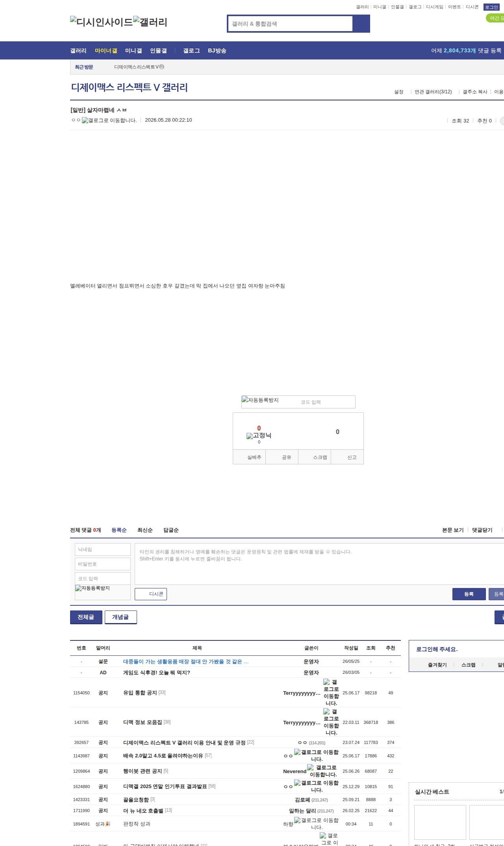
Task: Click the 고정닉 icon in recommend box
Action: click(x=259, y=436)
